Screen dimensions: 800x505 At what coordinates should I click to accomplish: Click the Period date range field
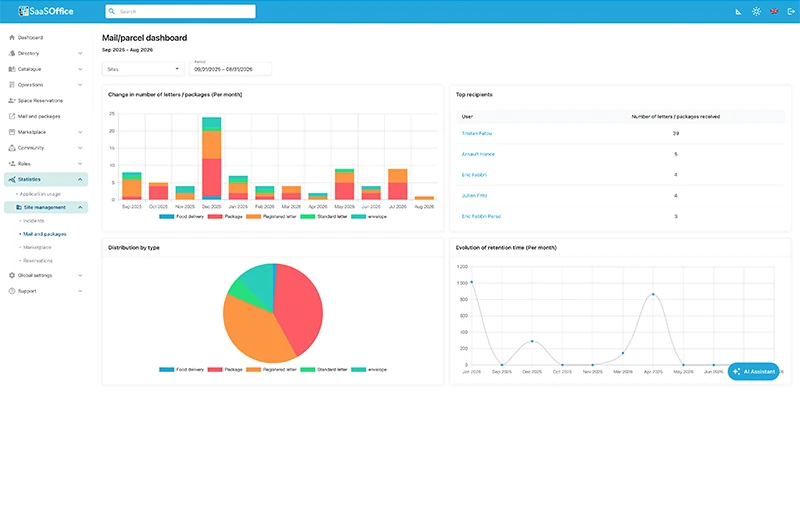pos(230,69)
